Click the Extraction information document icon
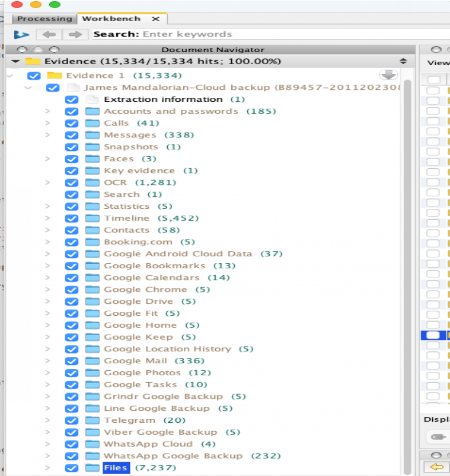This screenshot has height=476, width=450. 92,100
